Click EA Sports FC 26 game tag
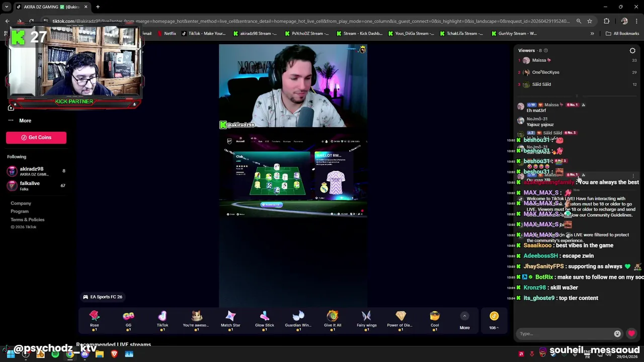Screen dimensions: 644x362 coord(103,297)
